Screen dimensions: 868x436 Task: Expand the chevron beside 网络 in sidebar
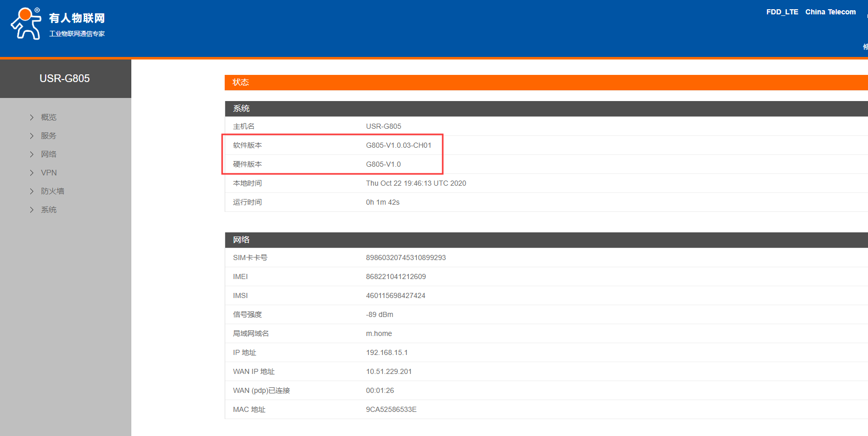tap(32, 154)
